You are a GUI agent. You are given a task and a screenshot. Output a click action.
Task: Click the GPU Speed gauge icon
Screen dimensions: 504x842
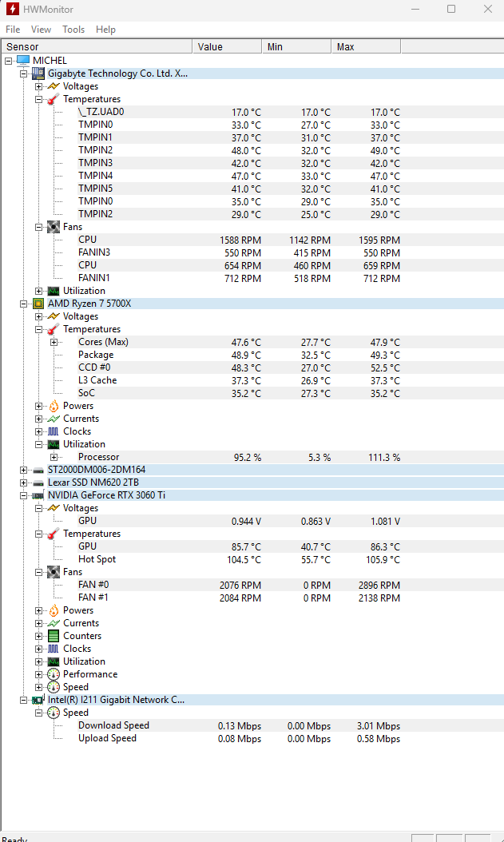[x=54, y=687]
